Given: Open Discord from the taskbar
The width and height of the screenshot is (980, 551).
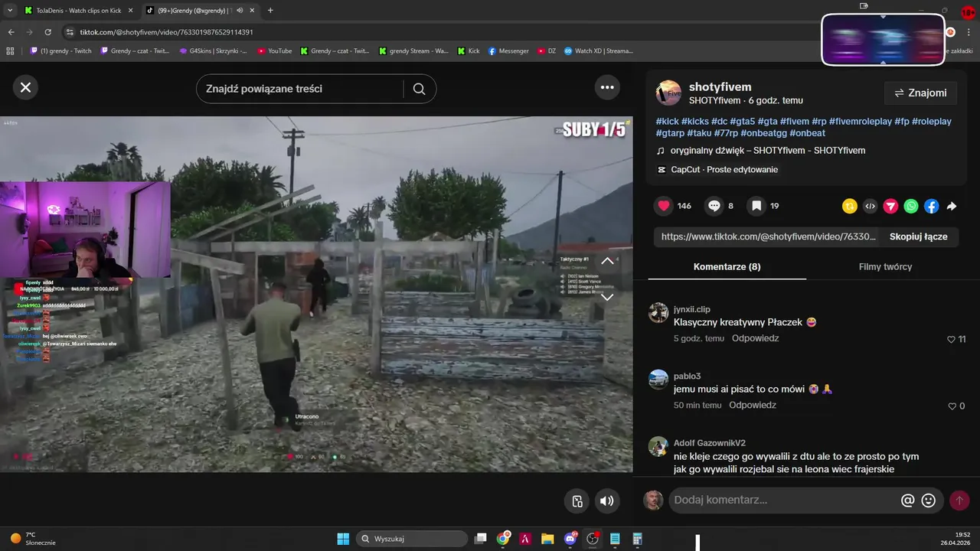Looking at the screenshot, I should coord(570,539).
